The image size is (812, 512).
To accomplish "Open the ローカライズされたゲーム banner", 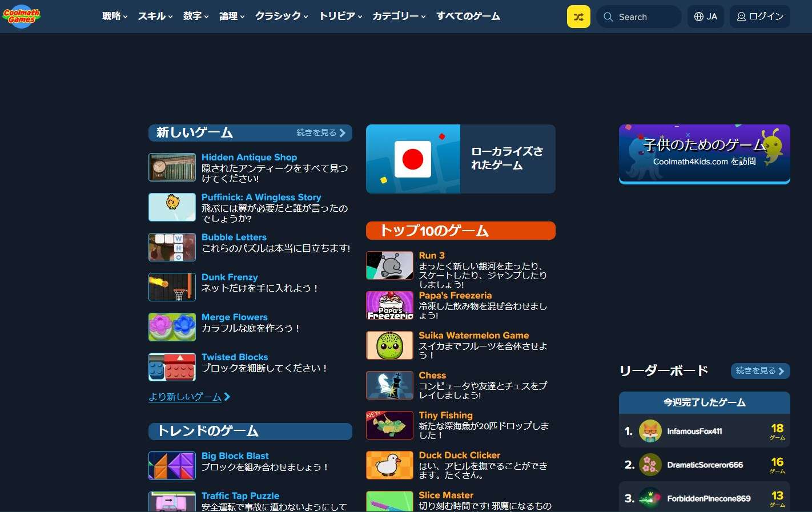I will 461,159.
